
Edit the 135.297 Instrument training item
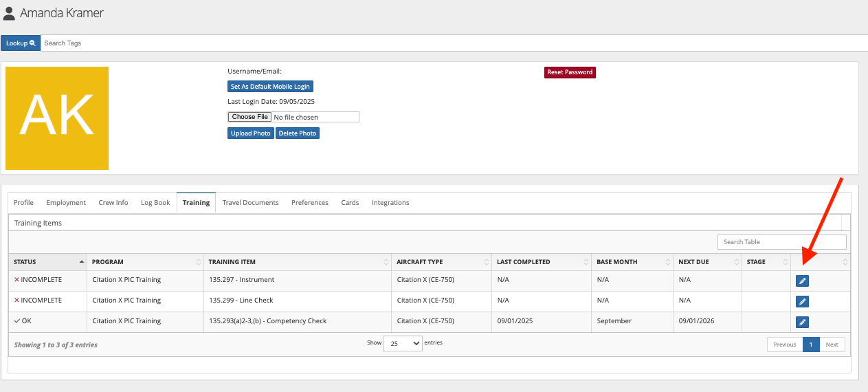(802, 281)
